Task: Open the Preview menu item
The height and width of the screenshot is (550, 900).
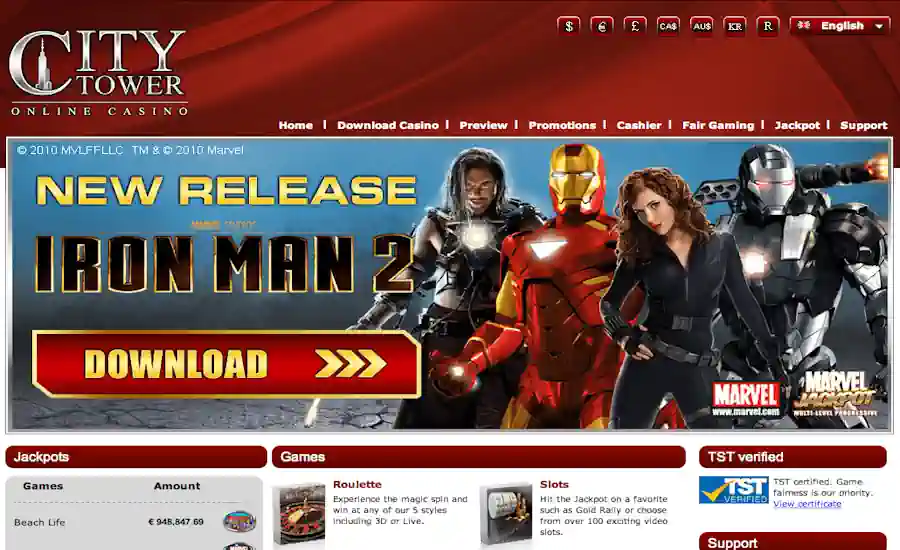Action: coord(483,125)
